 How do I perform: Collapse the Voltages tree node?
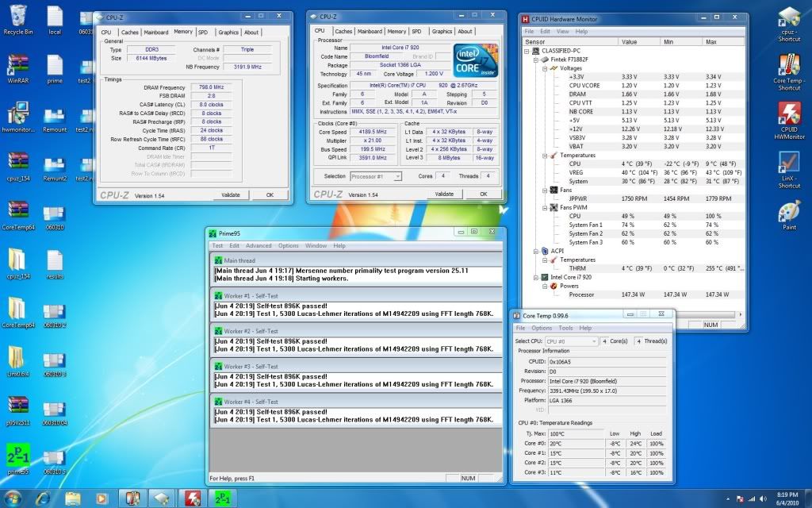(x=544, y=69)
